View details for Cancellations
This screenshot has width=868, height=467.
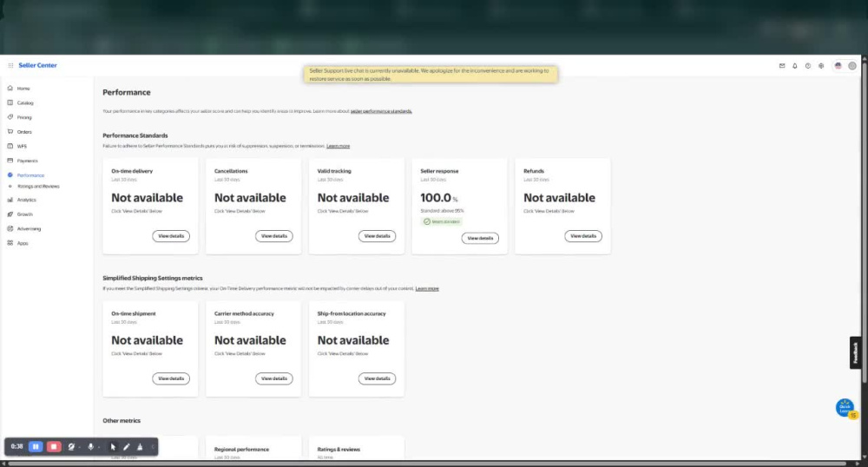pos(274,236)
